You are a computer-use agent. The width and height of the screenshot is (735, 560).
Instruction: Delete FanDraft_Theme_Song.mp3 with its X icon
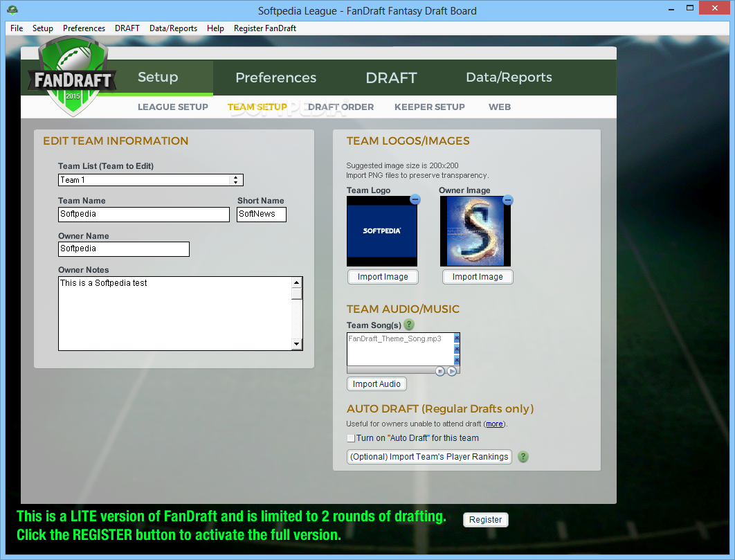457,338
